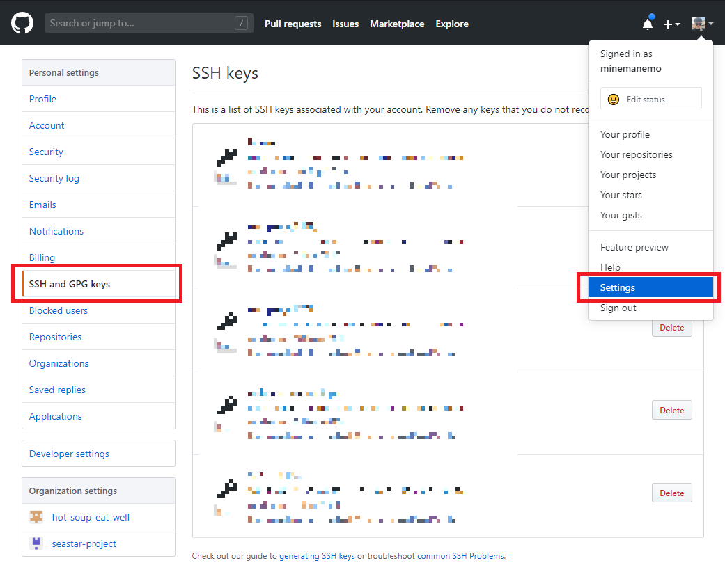Viewport: 725px width, 588px height.
Task: Delete the third SSH key
Action: click(671, 328)
